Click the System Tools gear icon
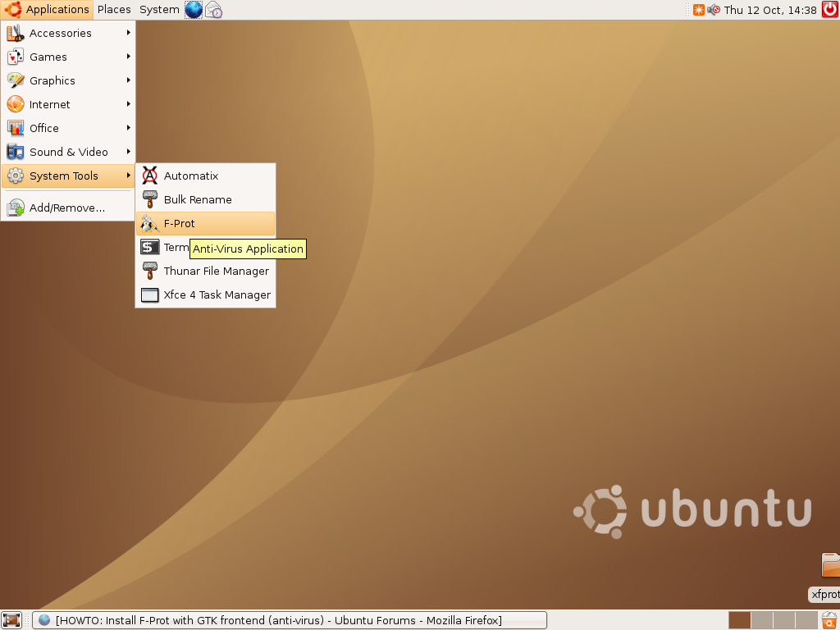Viewport: 840px width, 630px height. pyautogui.click(x=16, y=176)
